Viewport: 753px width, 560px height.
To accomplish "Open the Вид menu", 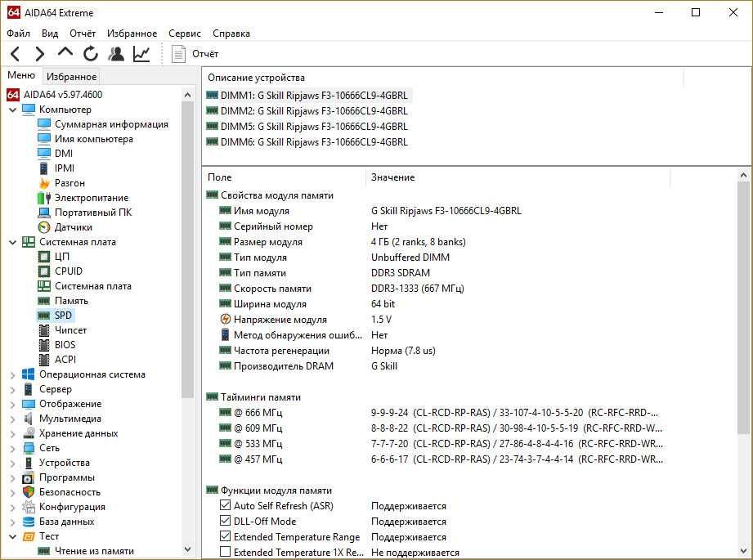I will click(50, 34).
